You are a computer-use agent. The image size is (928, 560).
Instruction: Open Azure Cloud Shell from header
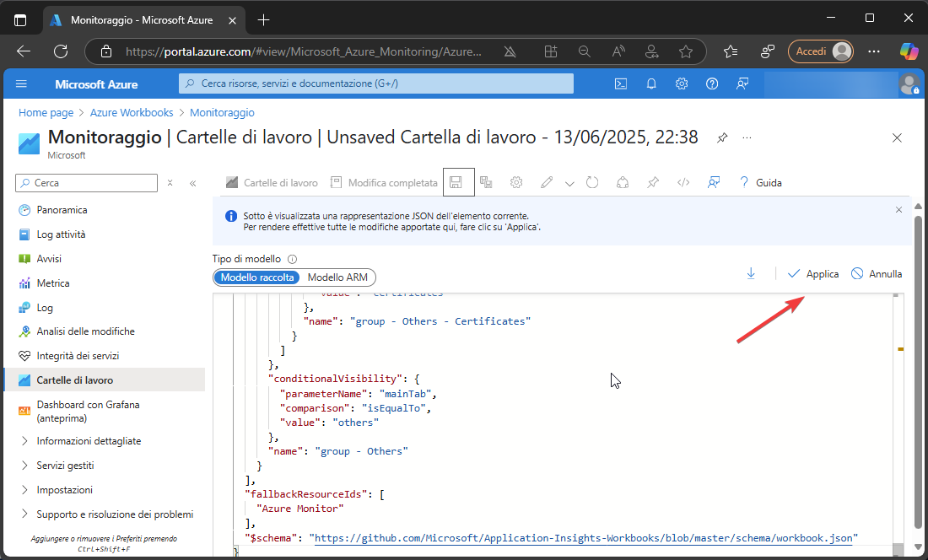[x=620, y=83]
